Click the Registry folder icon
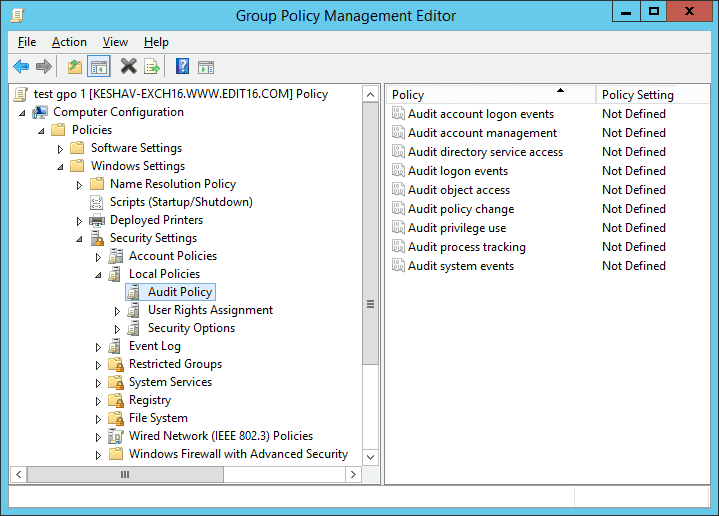 116,400
